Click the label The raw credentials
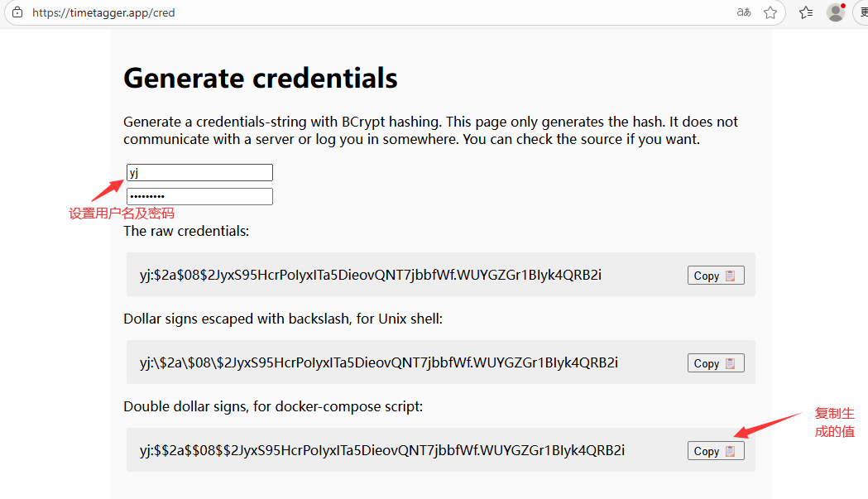This screenshot has width=868, height=499. pos(186,231)
